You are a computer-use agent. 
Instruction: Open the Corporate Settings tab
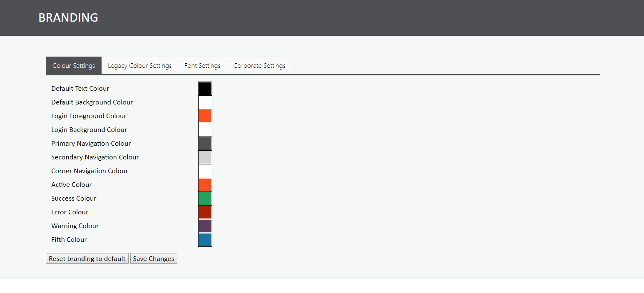click(x=259, y=66)
